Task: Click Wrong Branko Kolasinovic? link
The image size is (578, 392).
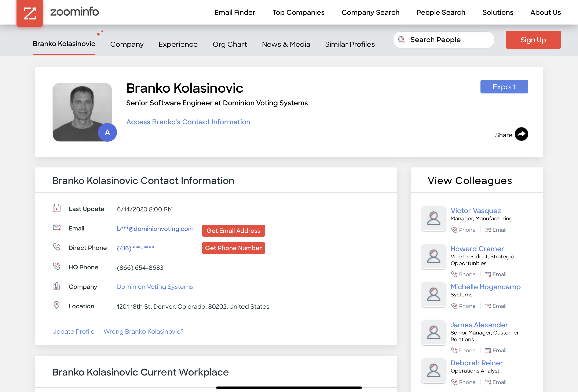Action: pos(143,332)
